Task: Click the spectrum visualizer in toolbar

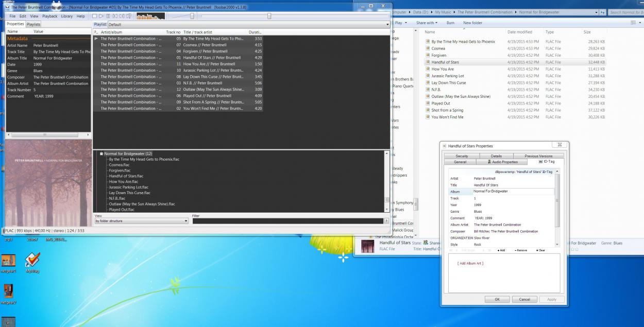Action: point(150,16)
